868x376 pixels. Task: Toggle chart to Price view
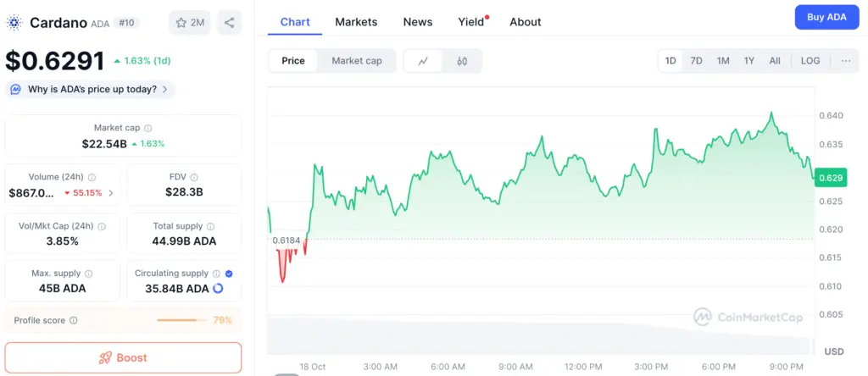coord(293,61)
